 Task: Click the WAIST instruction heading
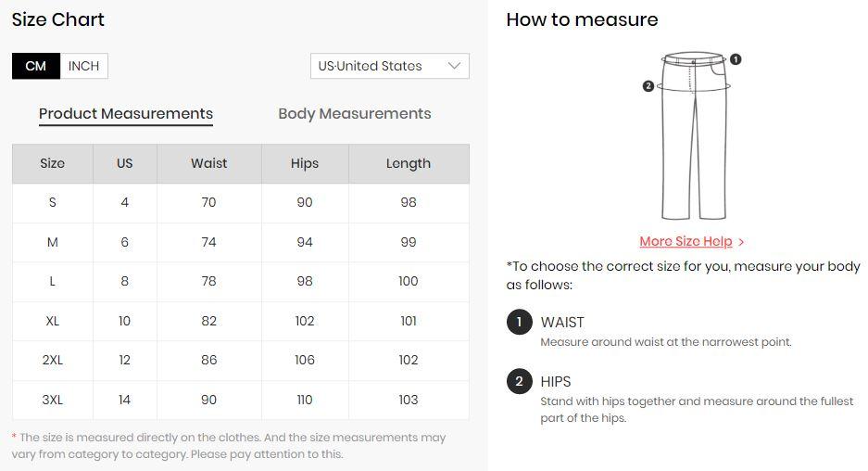click(x=562, y=322)
